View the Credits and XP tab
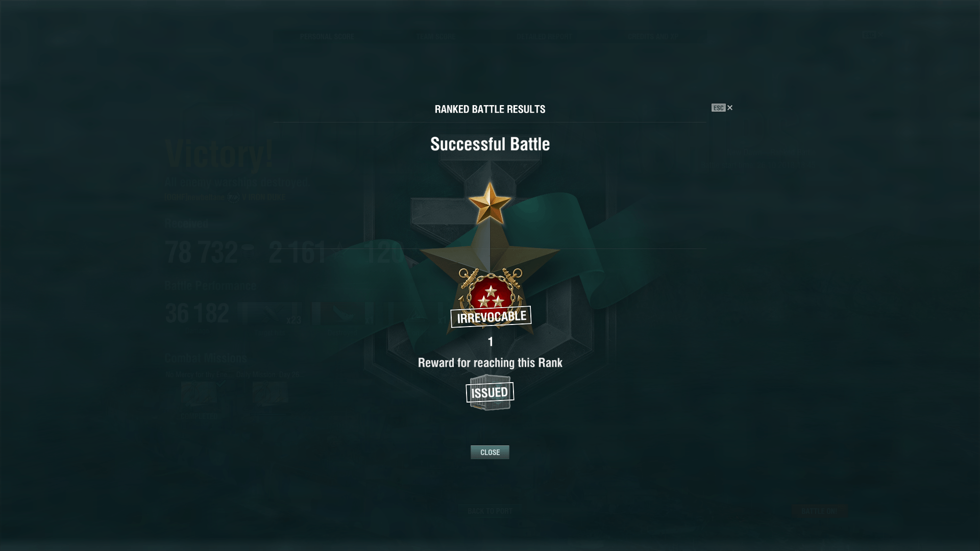Screen dimensions: 980x551 click(653, 37)
